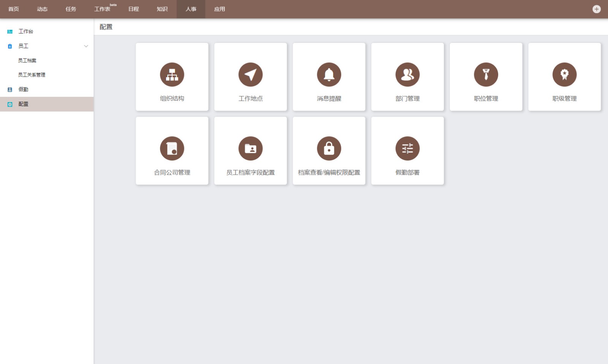The height and width of the screenshot is (364, 608).
Task: Select the 部门管理 people icon
Action: pos(407,74)
